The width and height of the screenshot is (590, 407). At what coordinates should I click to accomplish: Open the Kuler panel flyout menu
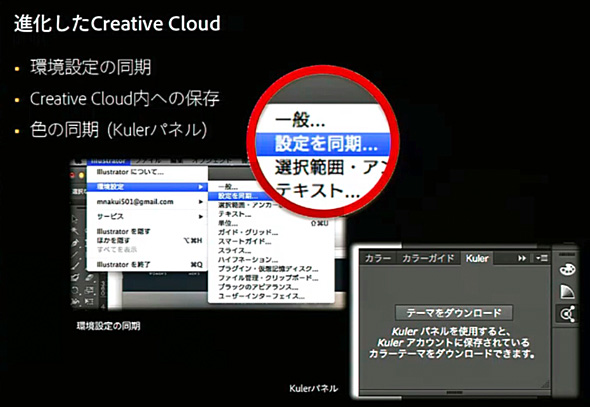pos(542,258)
